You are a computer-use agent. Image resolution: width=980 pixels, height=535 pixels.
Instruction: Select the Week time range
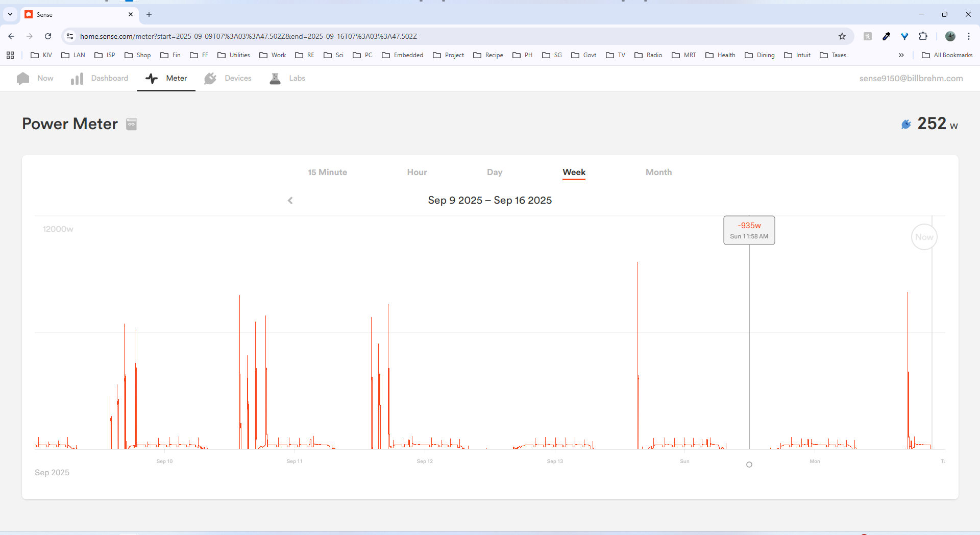[574, 173]
